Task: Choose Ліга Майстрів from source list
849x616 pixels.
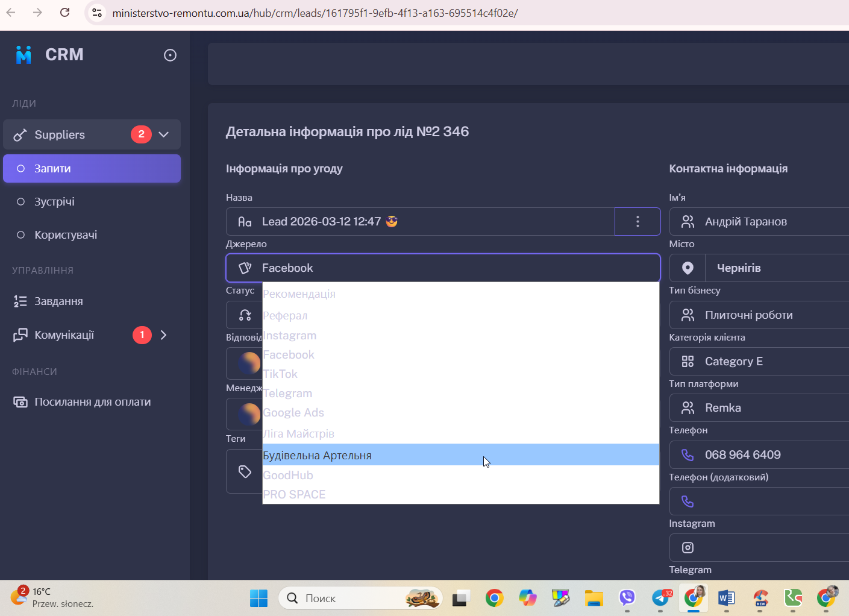Action: pyautogui.click(x=461, y=433)
